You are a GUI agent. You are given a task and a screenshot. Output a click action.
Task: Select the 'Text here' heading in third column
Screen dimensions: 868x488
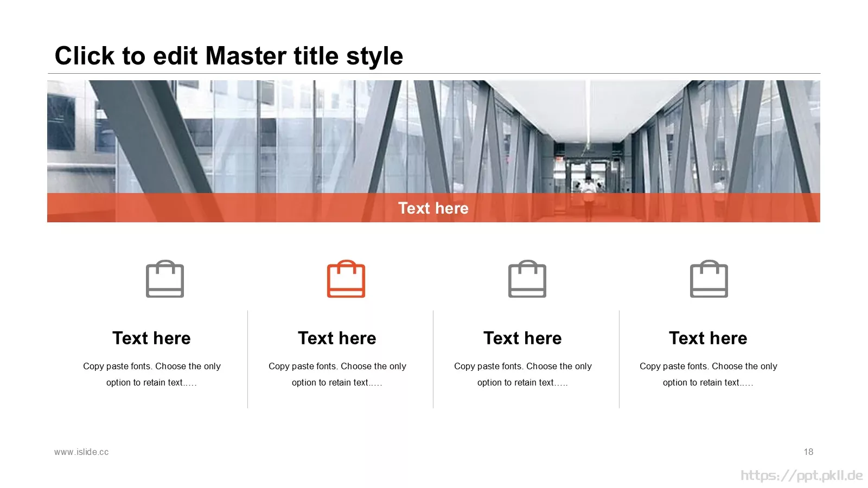tap(523, 338)
